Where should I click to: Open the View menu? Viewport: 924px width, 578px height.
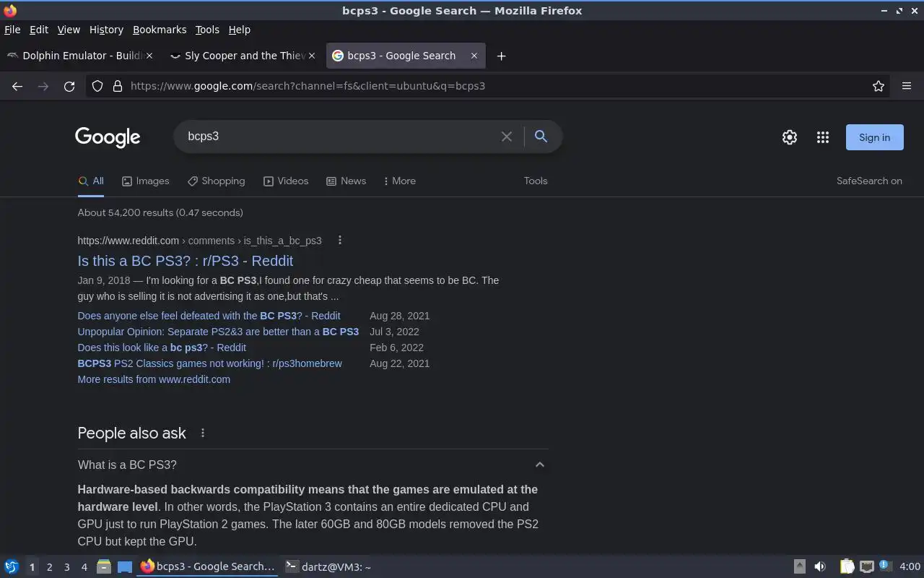coord(69,30)
